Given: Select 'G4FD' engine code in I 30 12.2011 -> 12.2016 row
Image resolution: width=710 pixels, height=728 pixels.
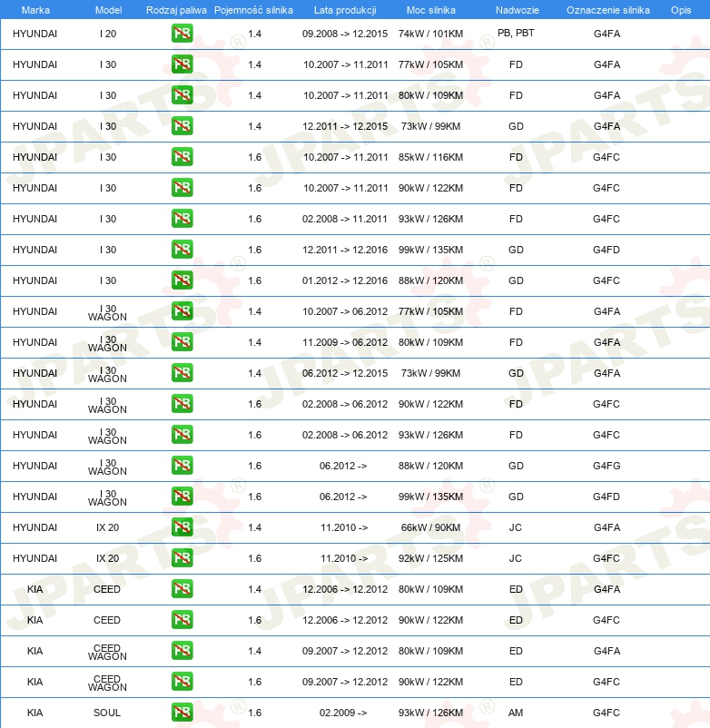Looking at the screenshot, I should click(x=606, y=250).
